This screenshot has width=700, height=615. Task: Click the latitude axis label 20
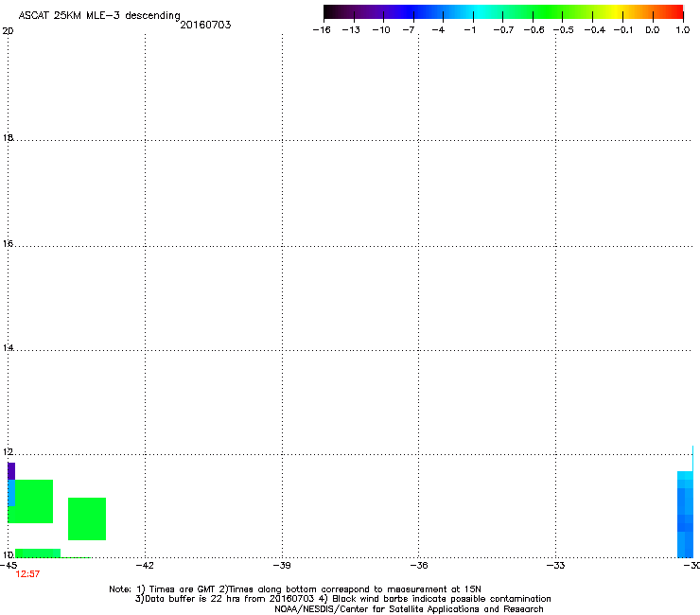(8, 31)
